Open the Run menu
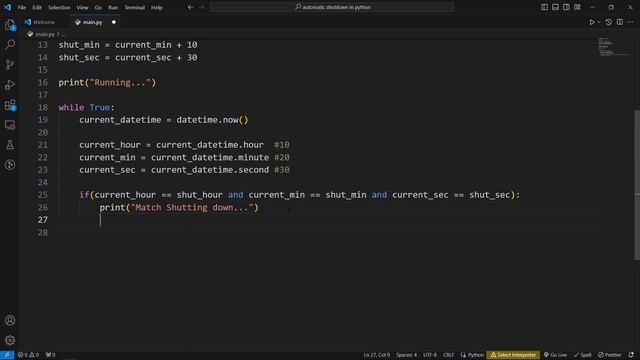The width and height of the screenshot is (640, 360). [x=113, y=7]
